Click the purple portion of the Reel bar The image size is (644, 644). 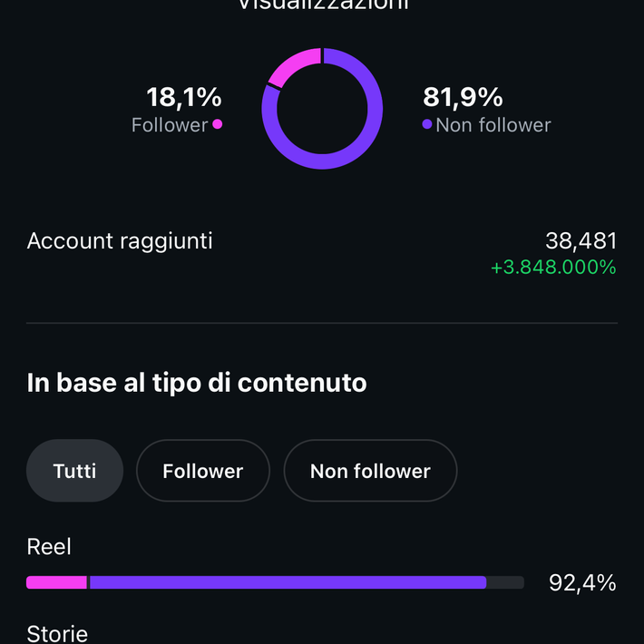288,582
